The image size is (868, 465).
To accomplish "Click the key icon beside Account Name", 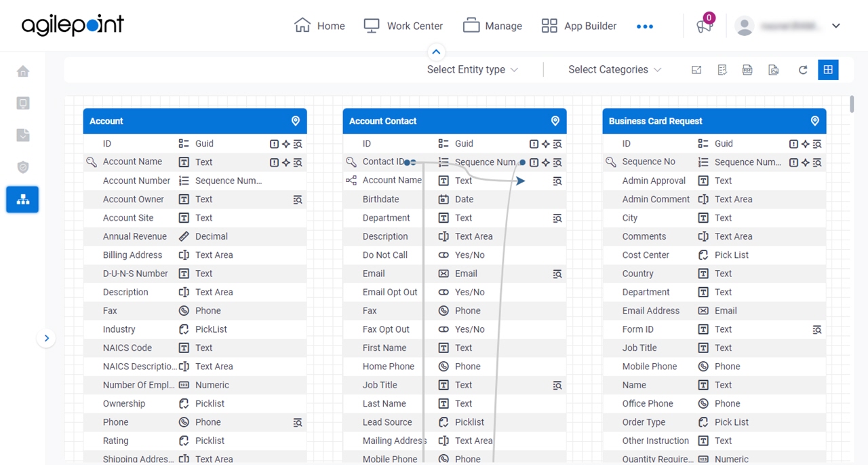I will (92, 162).
